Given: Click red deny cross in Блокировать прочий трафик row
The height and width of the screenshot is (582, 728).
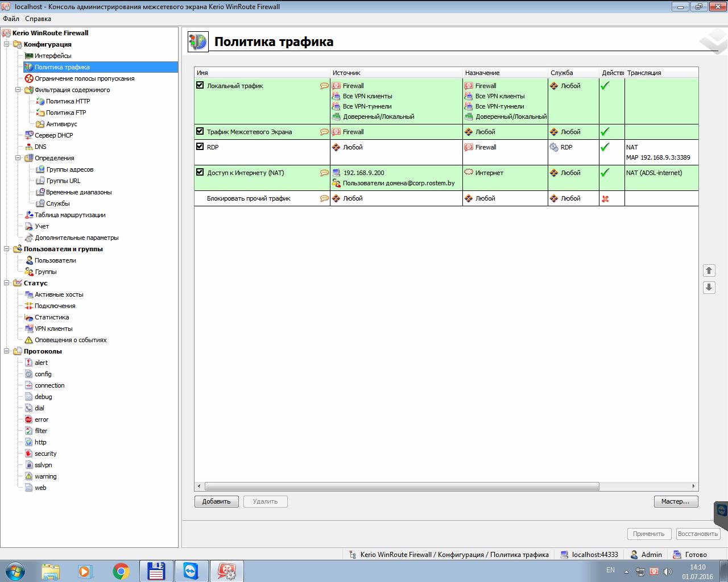Looking at the screenshot, I should click(605, 199).
